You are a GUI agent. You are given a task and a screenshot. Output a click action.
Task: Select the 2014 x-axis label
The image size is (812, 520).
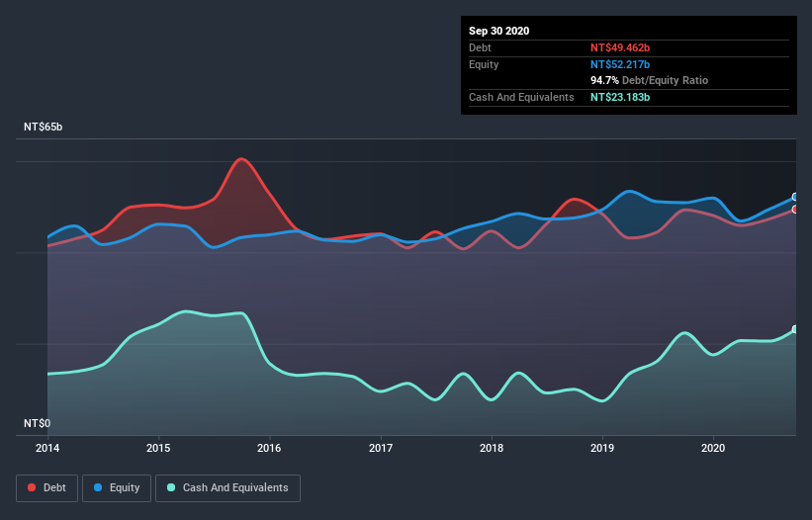coord(47,448)
